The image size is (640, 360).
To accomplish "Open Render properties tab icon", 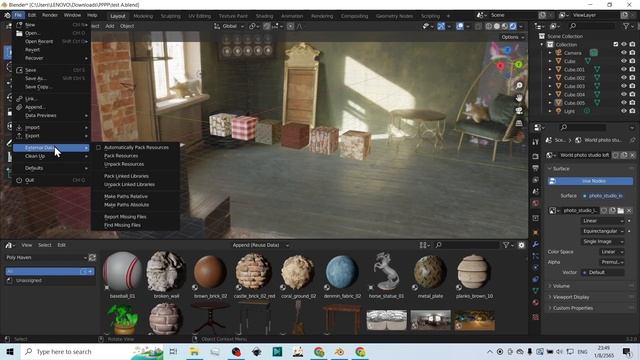I will [x=536, y=157].
